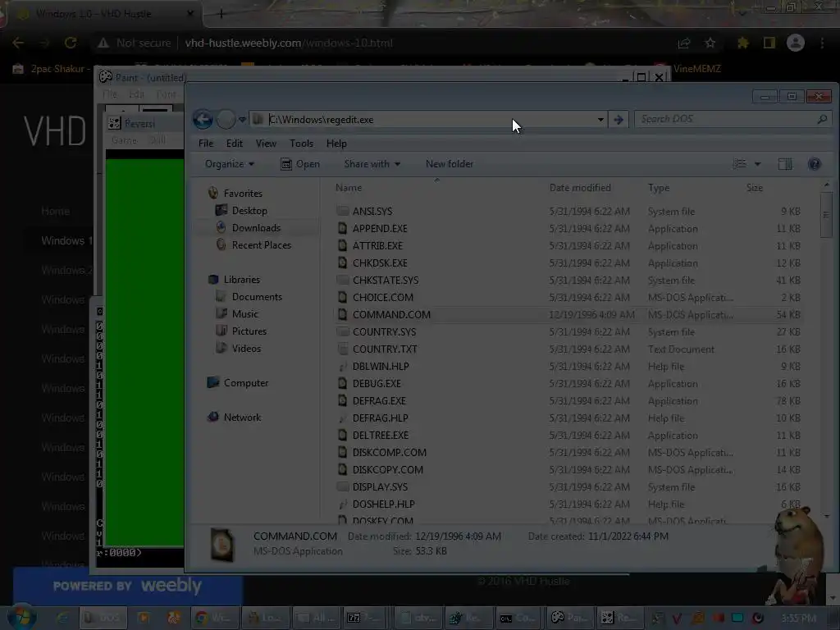Viewport: 840px width, 630px height.
Task: Click the New folder button
Action: tap(450, 164)
